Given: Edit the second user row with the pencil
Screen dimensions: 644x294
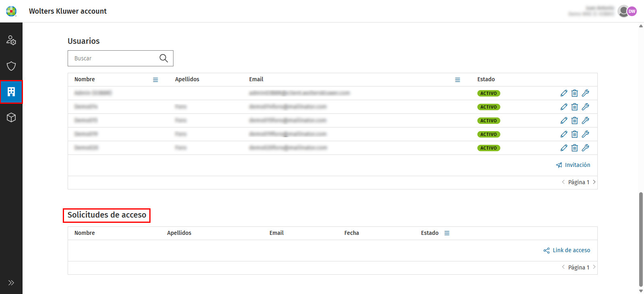Looking at the screenshot, I should pos(564,107).
